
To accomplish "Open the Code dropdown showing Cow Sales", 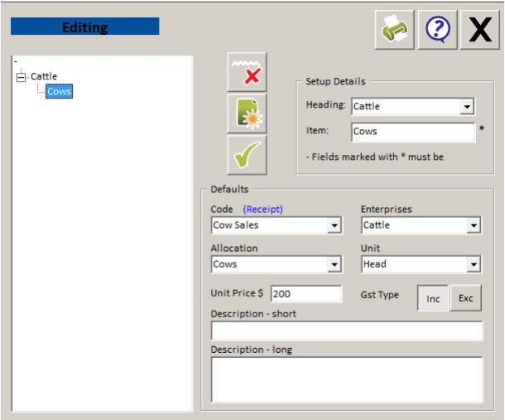I will (x=334, y=225).
